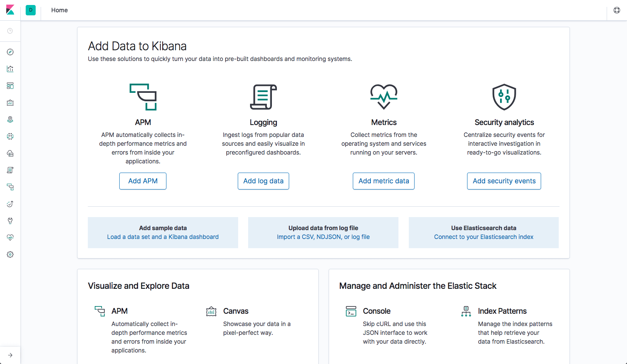Open Stack Monitoring heartbeat icon in sidebar
The height and width of the screenshot is (364, 627).
(x=10, y=238)
